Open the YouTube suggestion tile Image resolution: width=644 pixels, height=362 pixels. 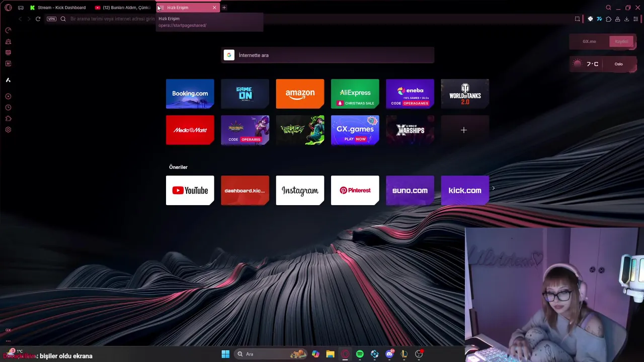coord(190,191)
